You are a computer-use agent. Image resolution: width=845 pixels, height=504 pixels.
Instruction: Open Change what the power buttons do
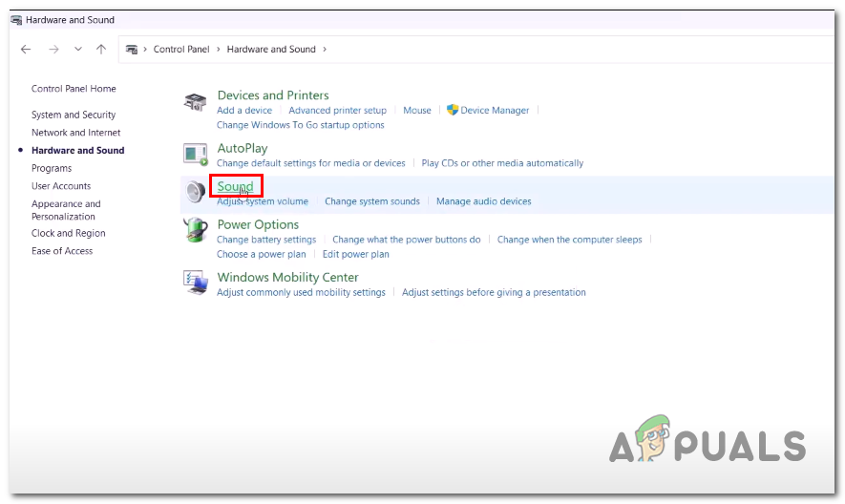coord(407,240)
